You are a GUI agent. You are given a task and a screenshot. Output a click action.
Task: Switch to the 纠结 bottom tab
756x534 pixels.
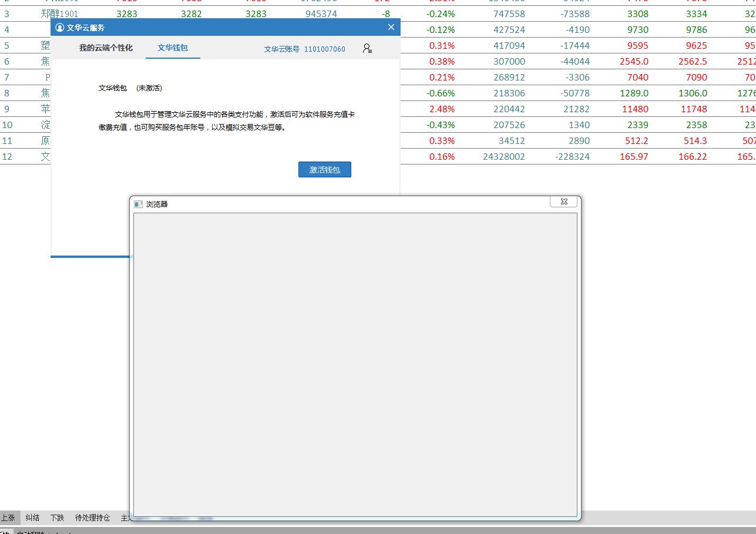tap(32, 518)
